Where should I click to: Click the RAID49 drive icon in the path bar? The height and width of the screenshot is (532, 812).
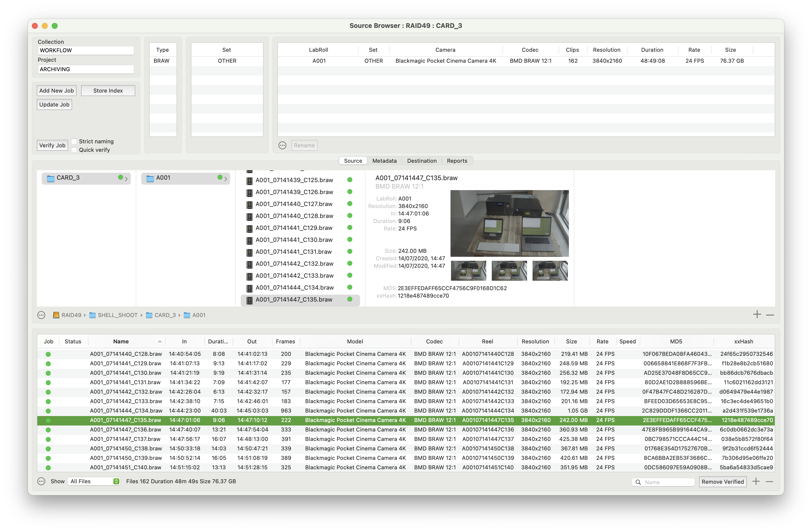tap(56, 315)
